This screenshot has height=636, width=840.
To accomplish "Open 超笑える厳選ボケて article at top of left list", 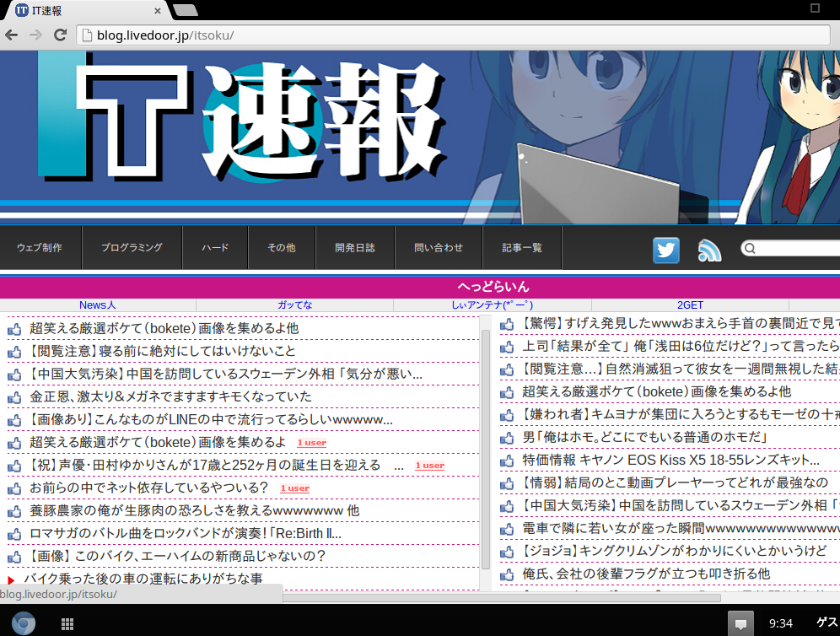I will tap(164, 328).
